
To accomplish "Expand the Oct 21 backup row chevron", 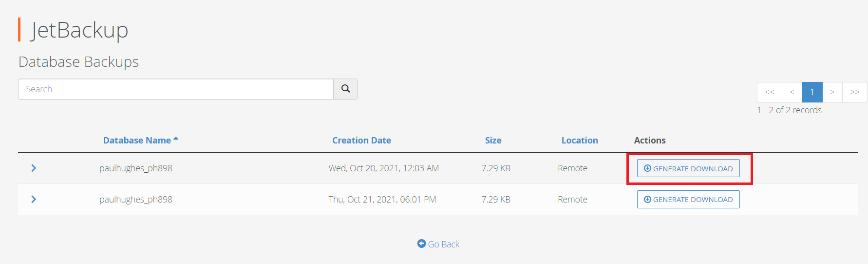I will coord(34,199).
